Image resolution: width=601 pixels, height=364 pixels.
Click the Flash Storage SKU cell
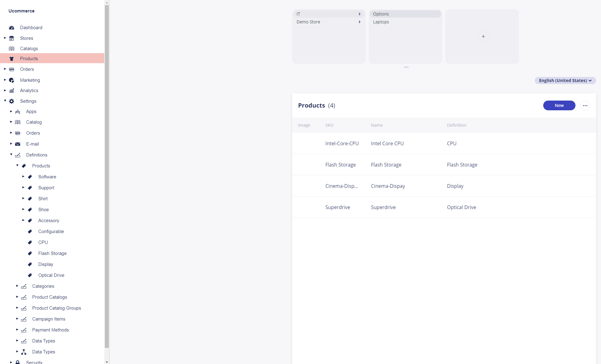click(x=340, y=165)
